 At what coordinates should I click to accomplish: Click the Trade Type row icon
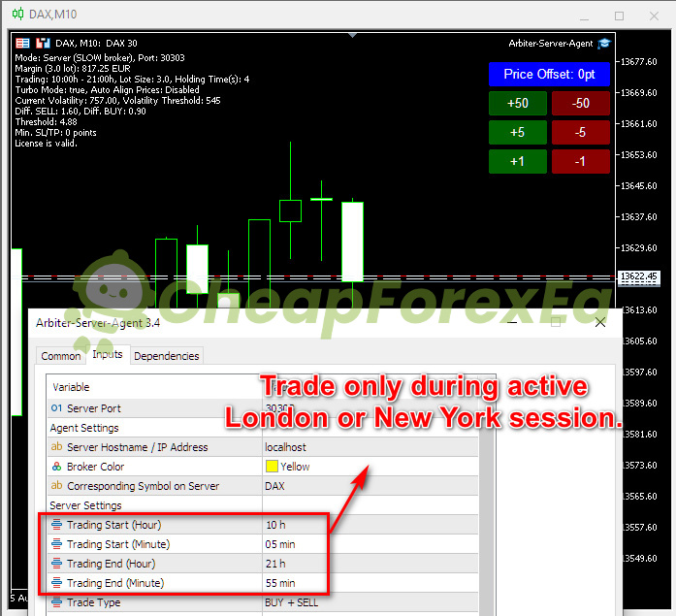pos(56,601)
